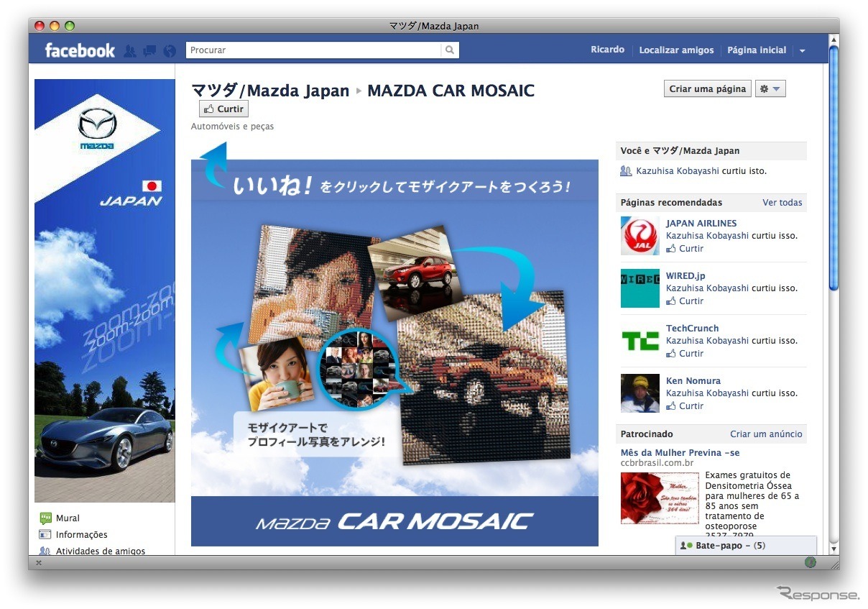Click Curtir button under page title

click(224, 109)
